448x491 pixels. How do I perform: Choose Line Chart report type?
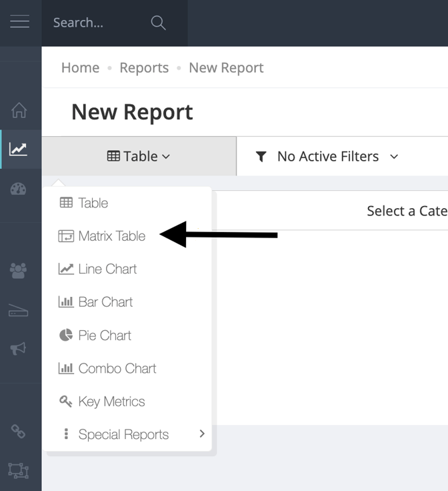pyautogui.click(x=107, y=269)
